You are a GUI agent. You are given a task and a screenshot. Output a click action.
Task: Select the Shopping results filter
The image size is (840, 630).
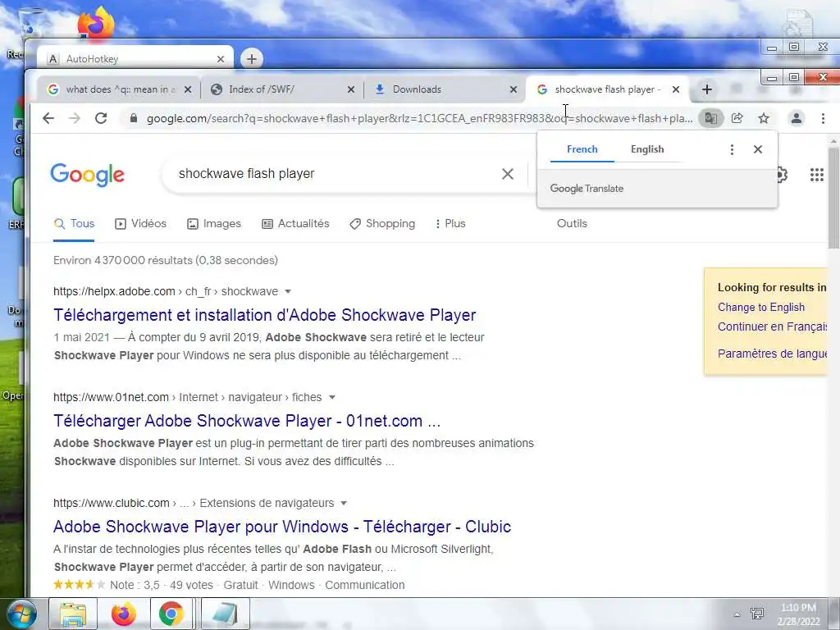[382, 224]
